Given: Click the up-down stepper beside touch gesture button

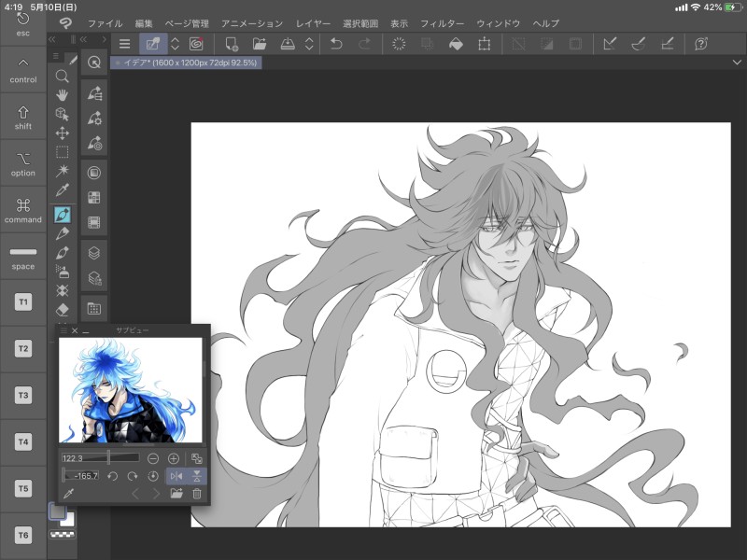Looking at the screenshot, I should click(175, 44).
